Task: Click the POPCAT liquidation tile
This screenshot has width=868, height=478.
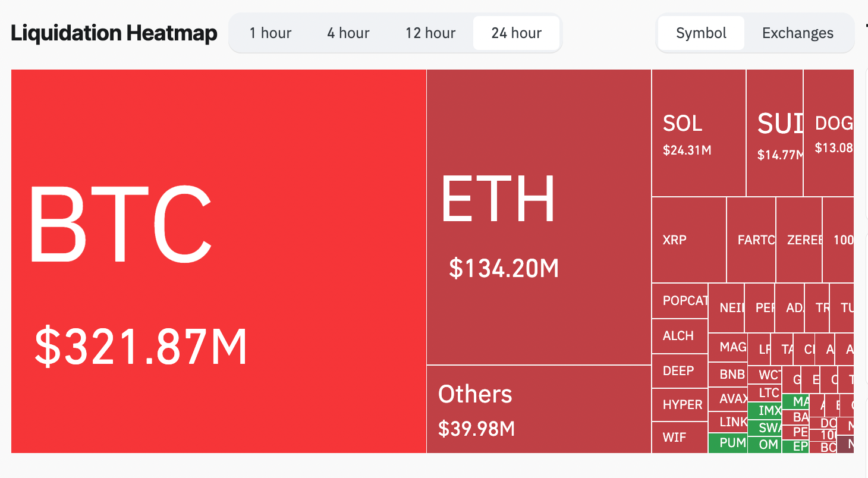Action: 680,301
